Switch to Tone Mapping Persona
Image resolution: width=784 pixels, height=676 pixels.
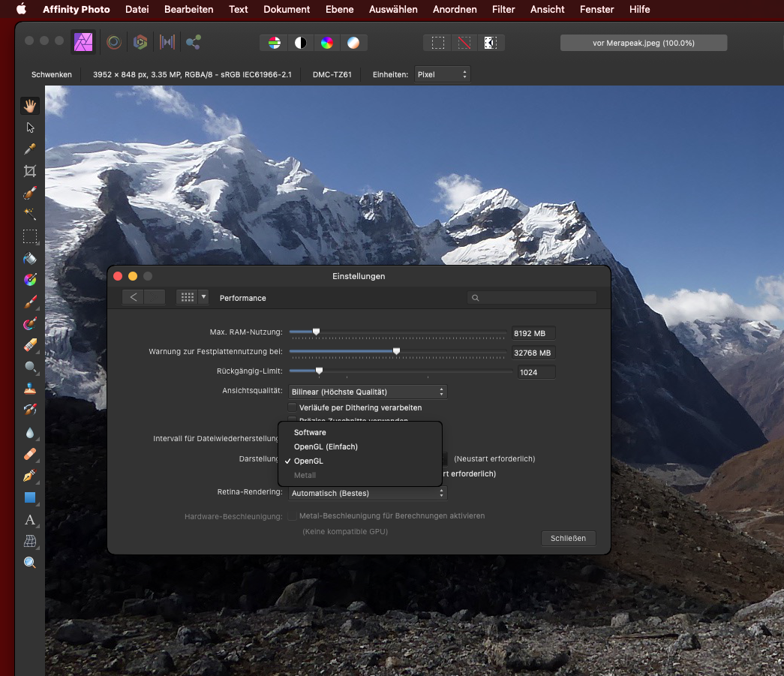[167, 43]
